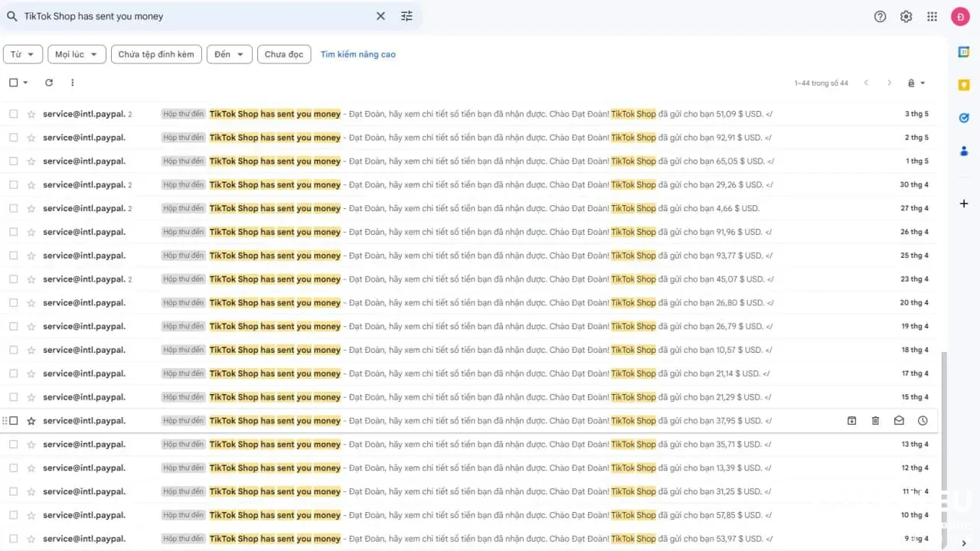The image size is (980, 551).
Task: Tick the checkbox for the 37,95 $ USD email
Action: tap(13, 421)
